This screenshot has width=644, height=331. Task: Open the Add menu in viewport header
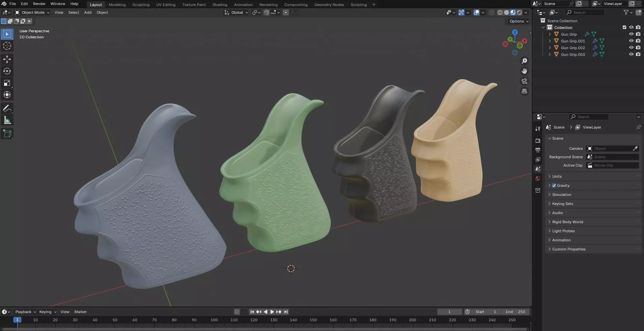(88, 12)
